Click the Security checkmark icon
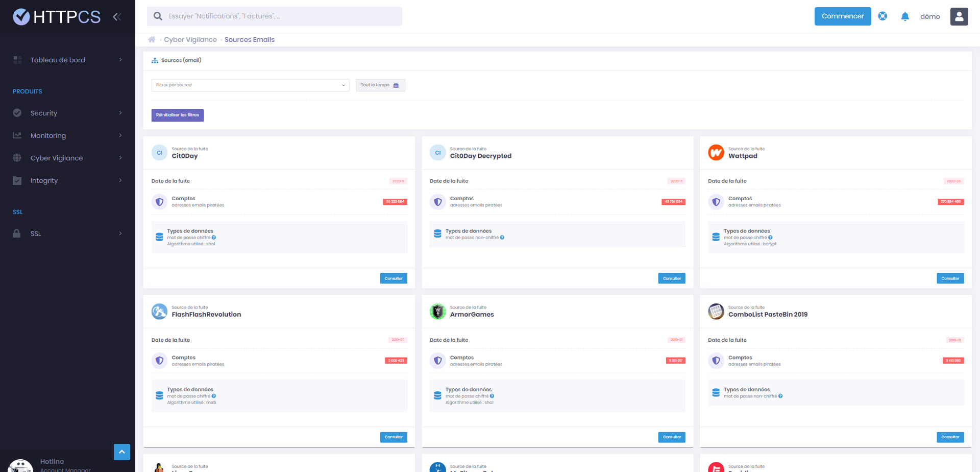Image resolution: width=980 pixels, height=472 pixels. point(17,113)
